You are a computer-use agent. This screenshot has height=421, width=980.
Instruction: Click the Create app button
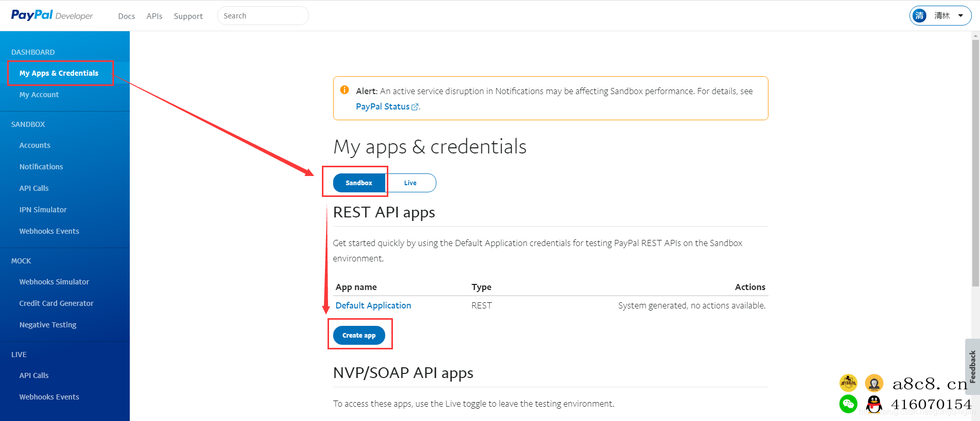point(359,335)
